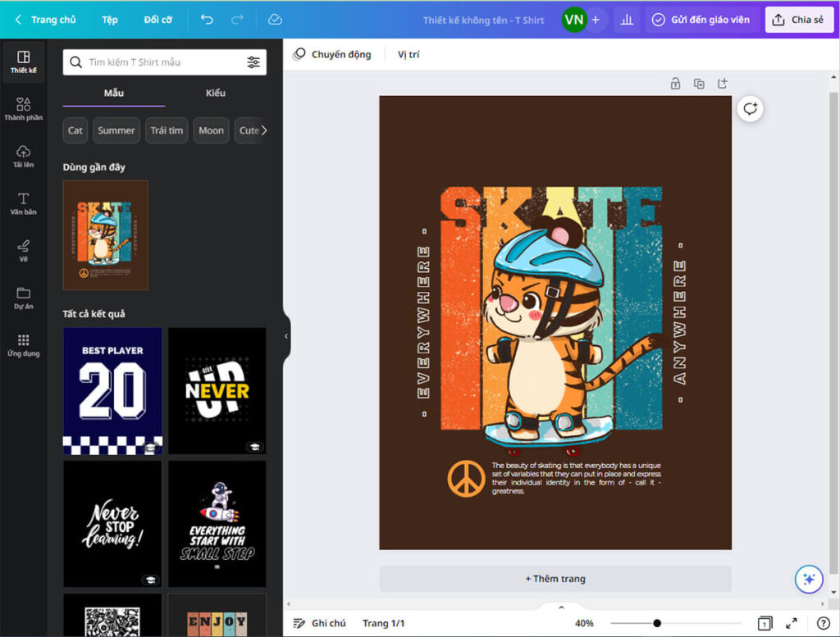Click the analytics chart icon in top bar
840x637 pixels.
point(627,20)
